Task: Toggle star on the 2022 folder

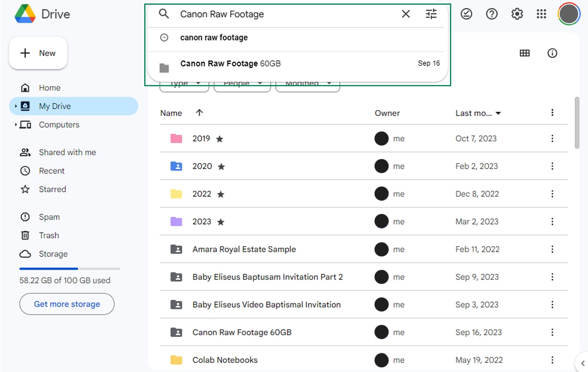Action: click(221, 194)
